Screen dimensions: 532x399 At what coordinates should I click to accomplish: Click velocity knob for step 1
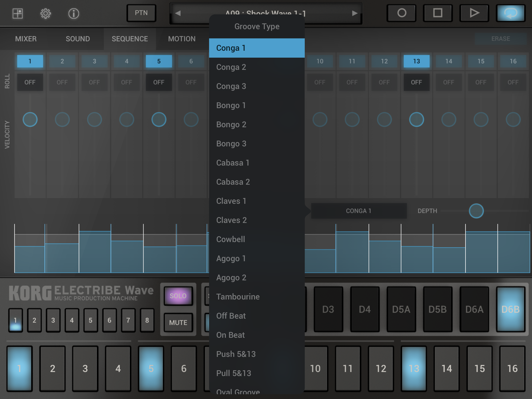[x=30, y=120]
